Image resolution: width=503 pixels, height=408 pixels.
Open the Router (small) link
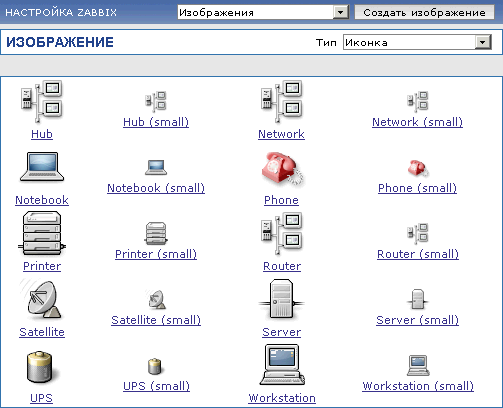[x=418, y=254]
